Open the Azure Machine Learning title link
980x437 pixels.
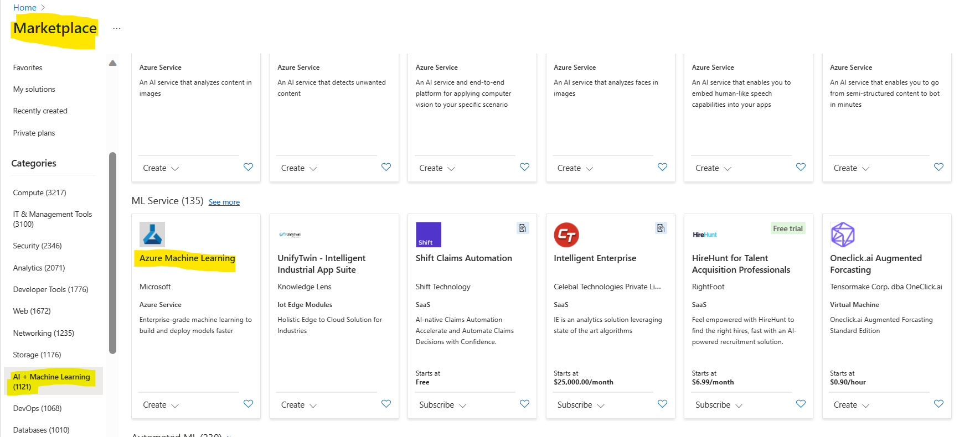point(187,258)
